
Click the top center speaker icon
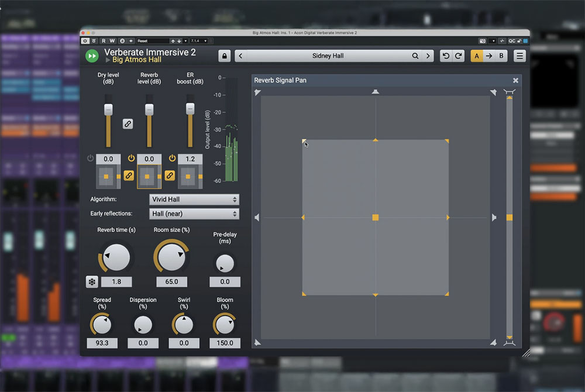pos(376,92)
